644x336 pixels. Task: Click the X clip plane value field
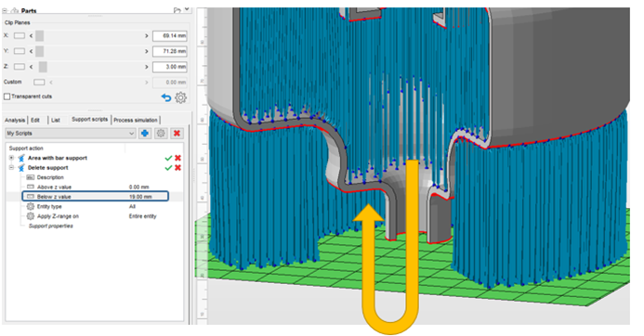click(170, 35)
